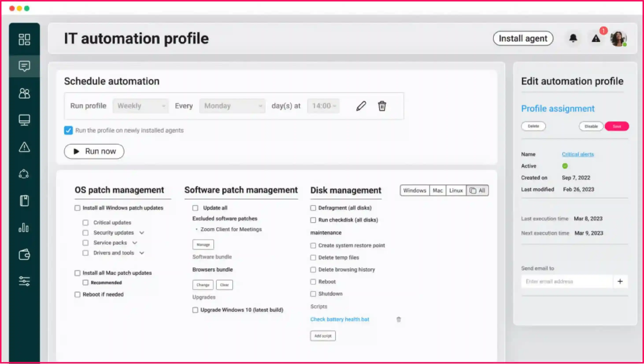Select the Windows OS filter tab
Image resolution: width=644 pixels, height=364 pixels.
pos(415,190)
